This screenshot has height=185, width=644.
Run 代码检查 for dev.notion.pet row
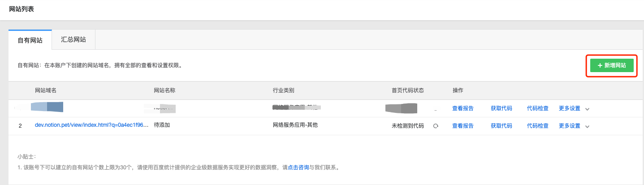pos(538,126)
